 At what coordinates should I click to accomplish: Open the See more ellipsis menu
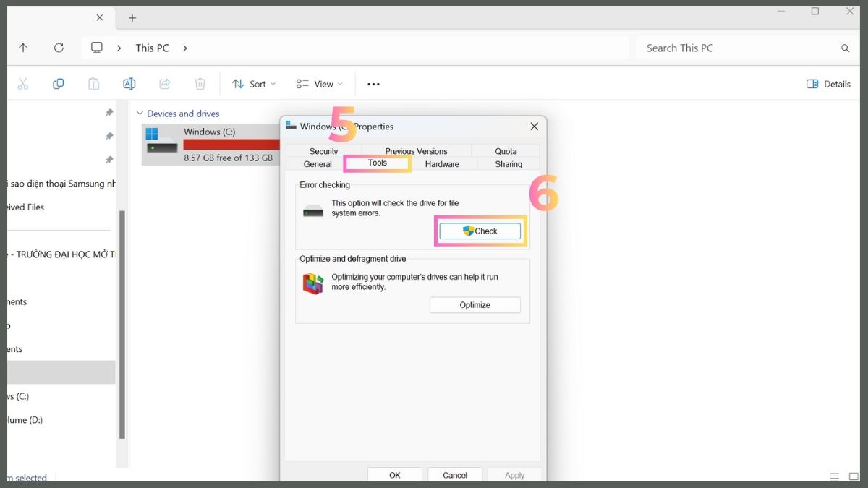click(x=373, y=84)
